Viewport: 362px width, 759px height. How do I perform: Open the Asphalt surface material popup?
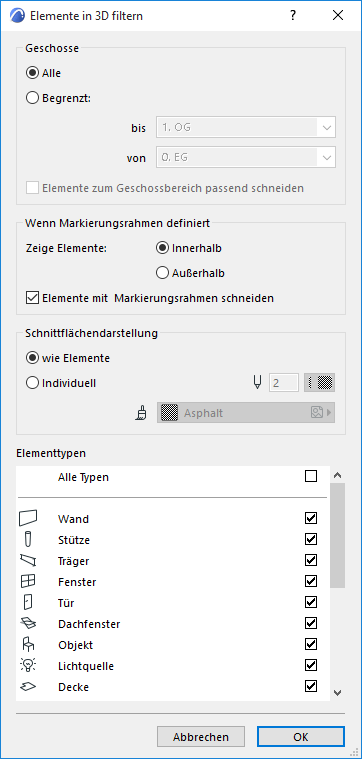pos(246,413)
